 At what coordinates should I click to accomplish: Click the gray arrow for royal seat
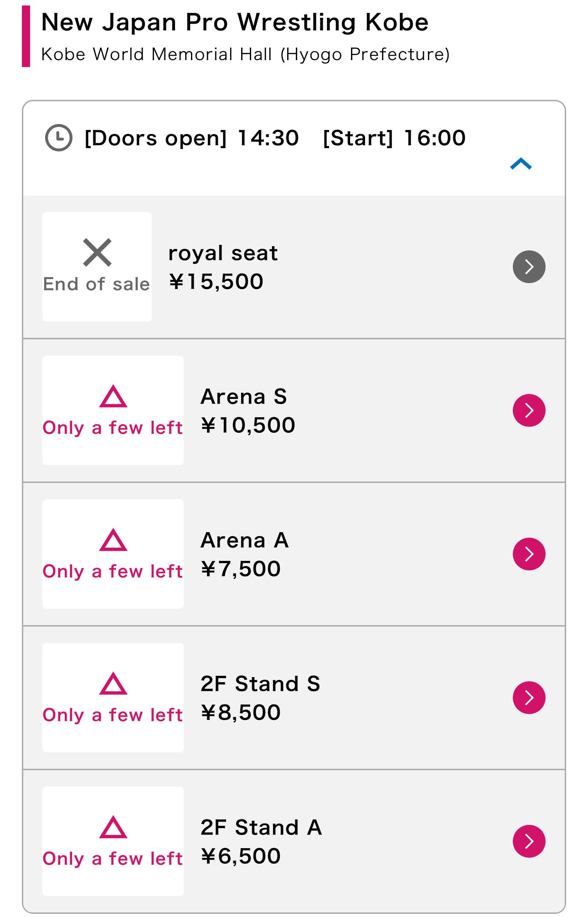(529, 267)
